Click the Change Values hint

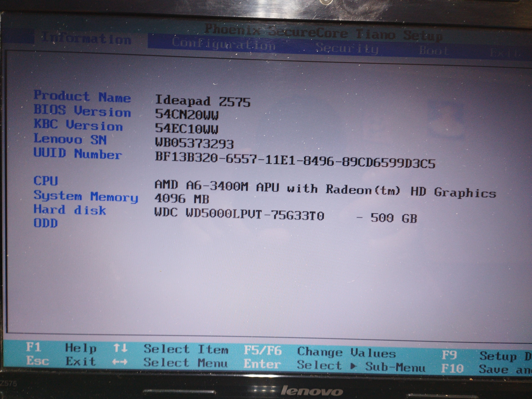pyautogui.click(x=346, y=353)
